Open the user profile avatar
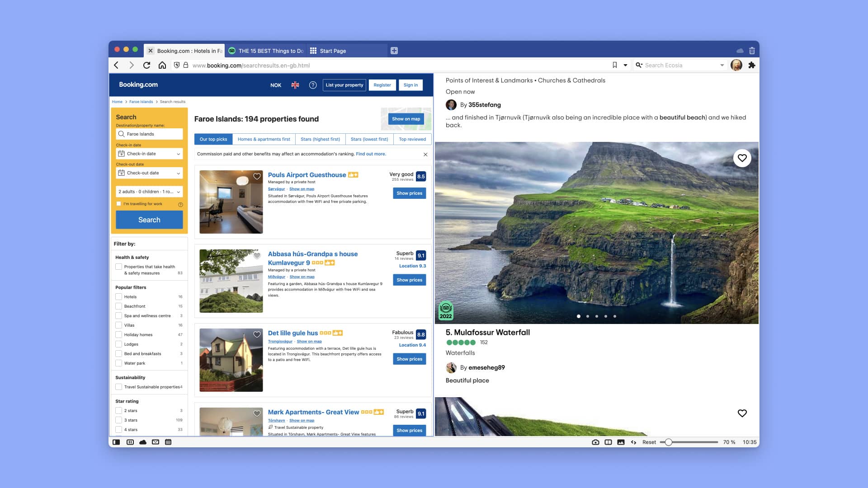 click(x=736, y=65)
